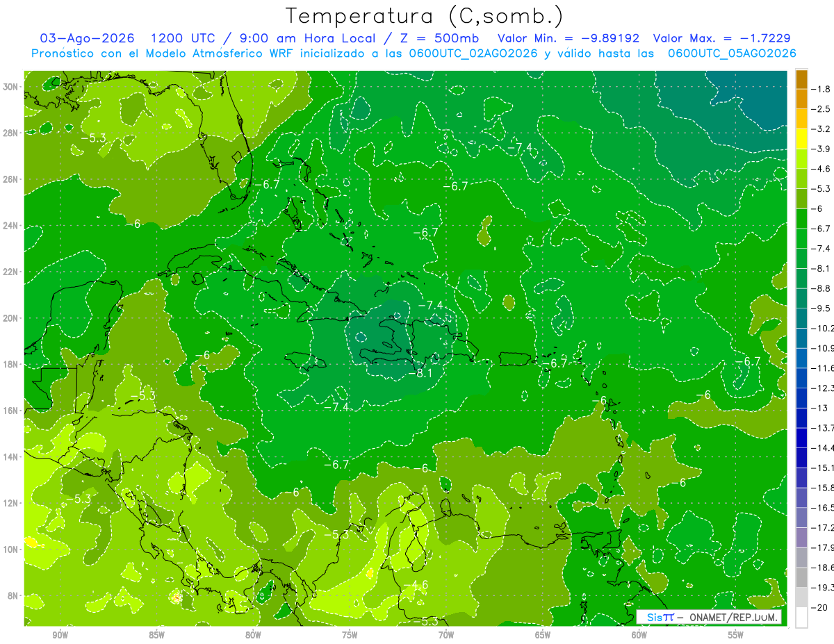
Task: Click the -2.5 legend value
Action: coord(821,109)
